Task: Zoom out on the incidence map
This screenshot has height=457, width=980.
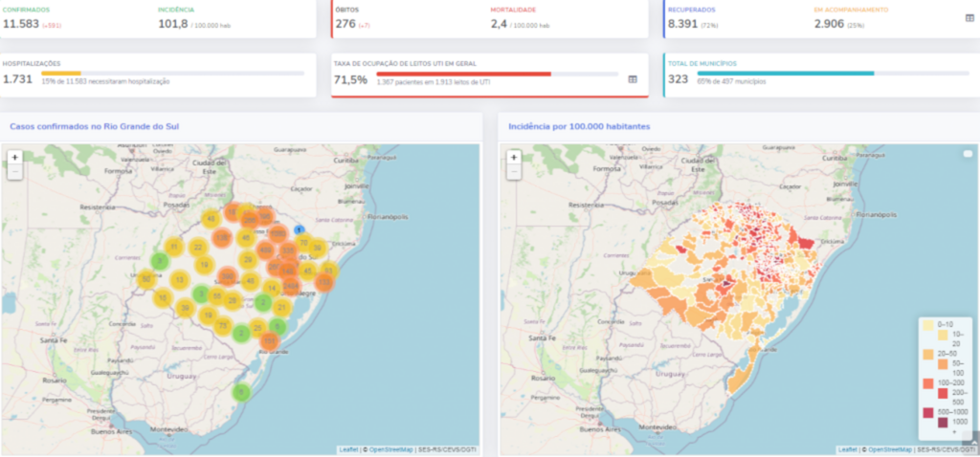Action: (514, 173)
